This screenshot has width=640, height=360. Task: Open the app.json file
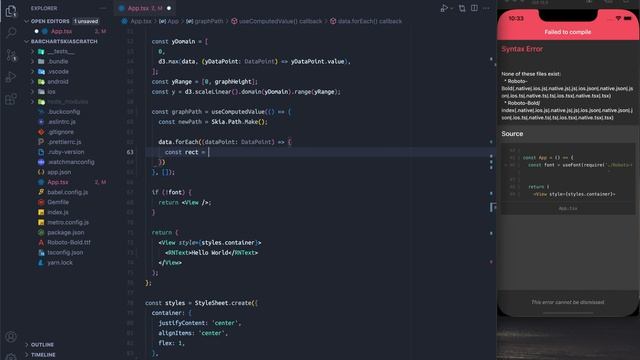(59, 172)
